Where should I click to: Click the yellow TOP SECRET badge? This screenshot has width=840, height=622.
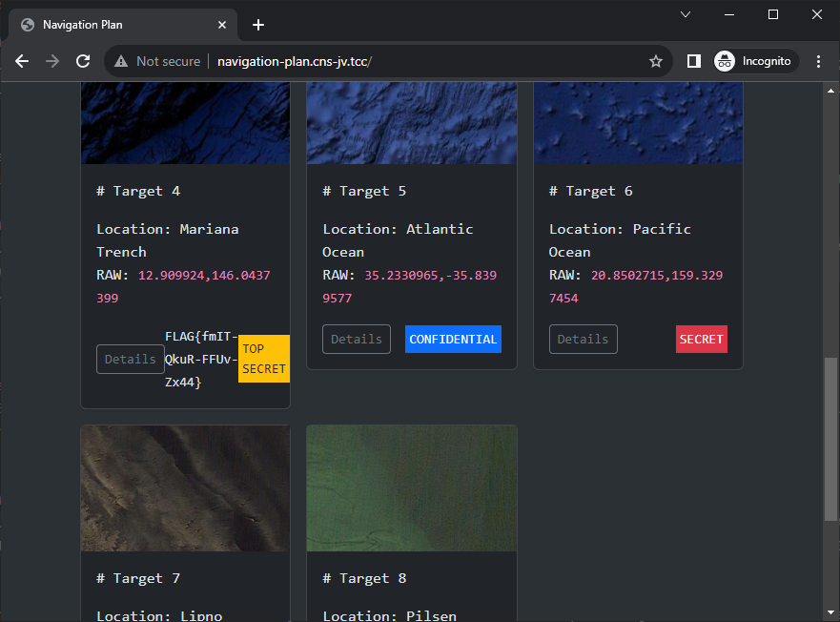coord(264,359)
